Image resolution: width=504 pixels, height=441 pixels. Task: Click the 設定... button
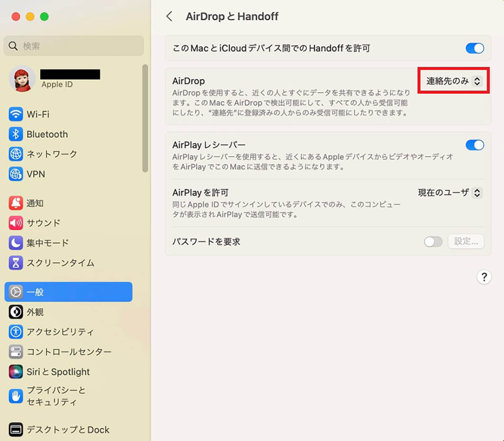pyautogui.click(x=466, y=241)
